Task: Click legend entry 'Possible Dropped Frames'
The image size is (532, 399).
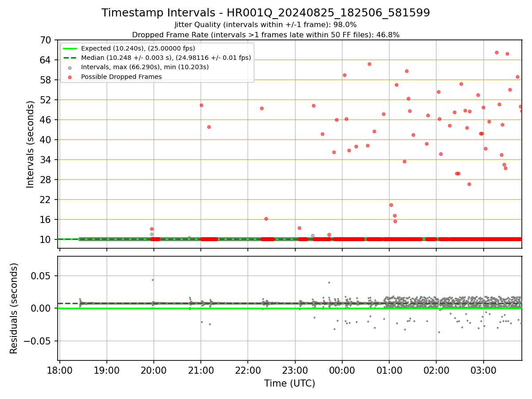Action: 121,77
